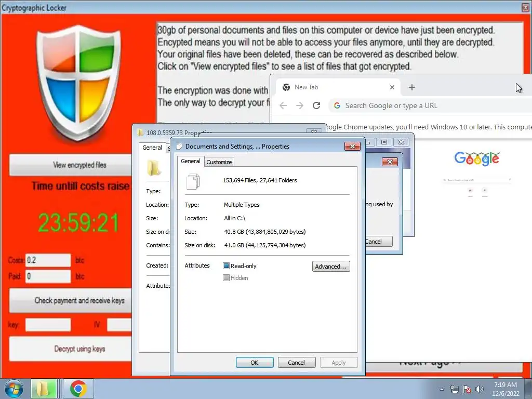Click the Costs btc field showing 0.2
The image size is (532, 399).
pos(48,260)
